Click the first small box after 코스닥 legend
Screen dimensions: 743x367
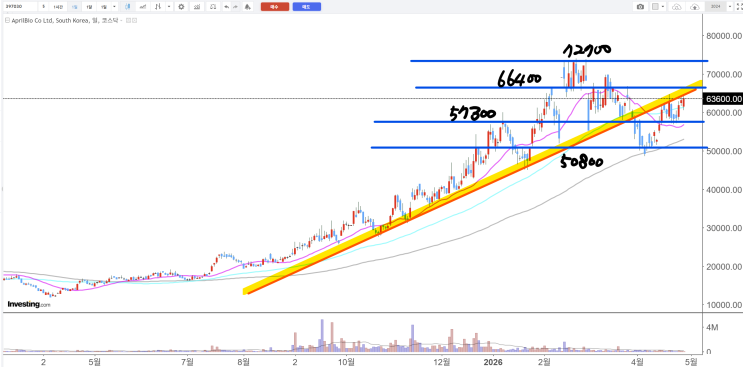coord(128,20)
